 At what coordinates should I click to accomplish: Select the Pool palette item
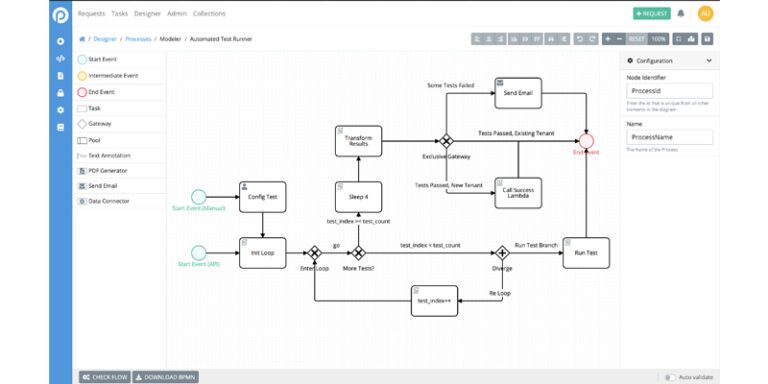[x=119, y=140]
